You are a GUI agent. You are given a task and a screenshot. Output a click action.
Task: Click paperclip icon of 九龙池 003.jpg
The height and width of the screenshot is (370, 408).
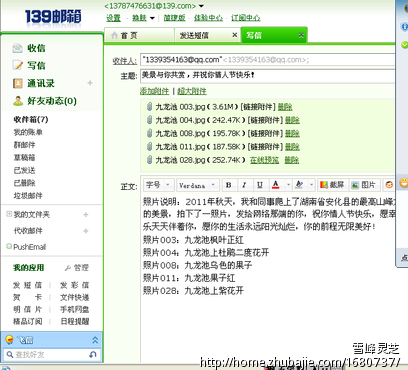pos(149,107)
